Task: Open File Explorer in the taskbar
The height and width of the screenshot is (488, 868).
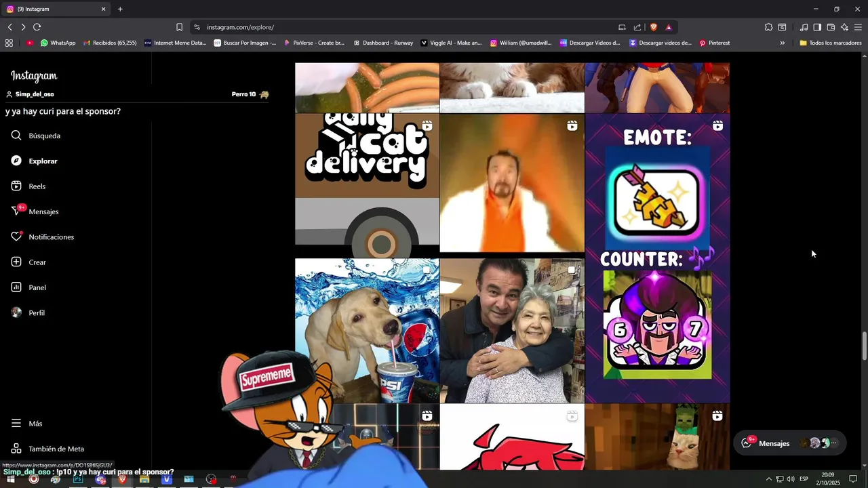Action: pyautogui.click(x=144, y=479)
